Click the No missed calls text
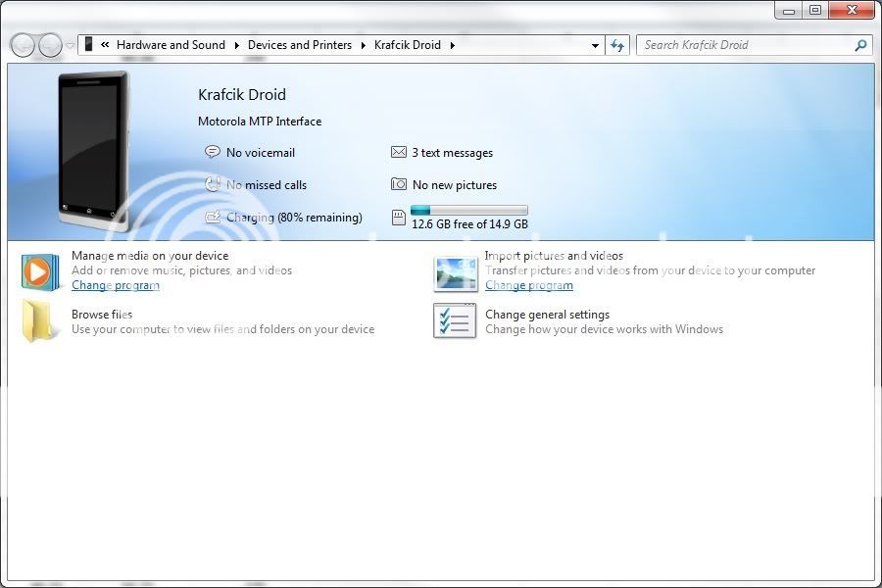 click(267, 185)
